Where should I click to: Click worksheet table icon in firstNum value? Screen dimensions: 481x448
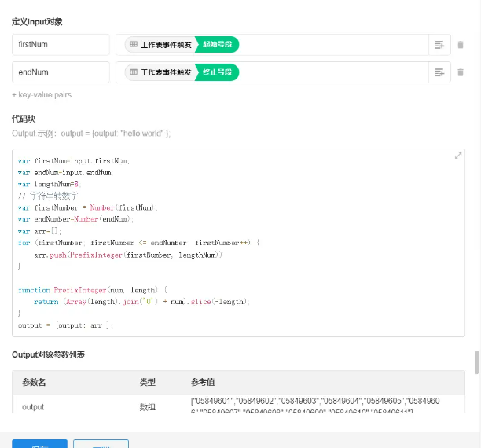tap(134, 45)
